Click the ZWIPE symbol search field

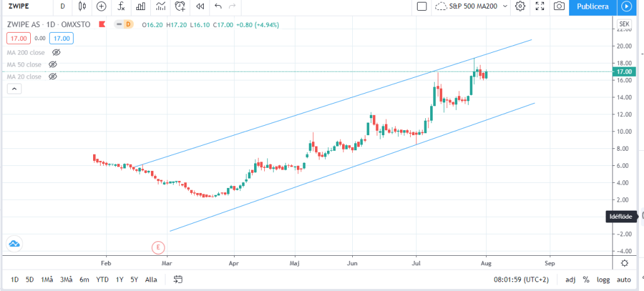25,6
